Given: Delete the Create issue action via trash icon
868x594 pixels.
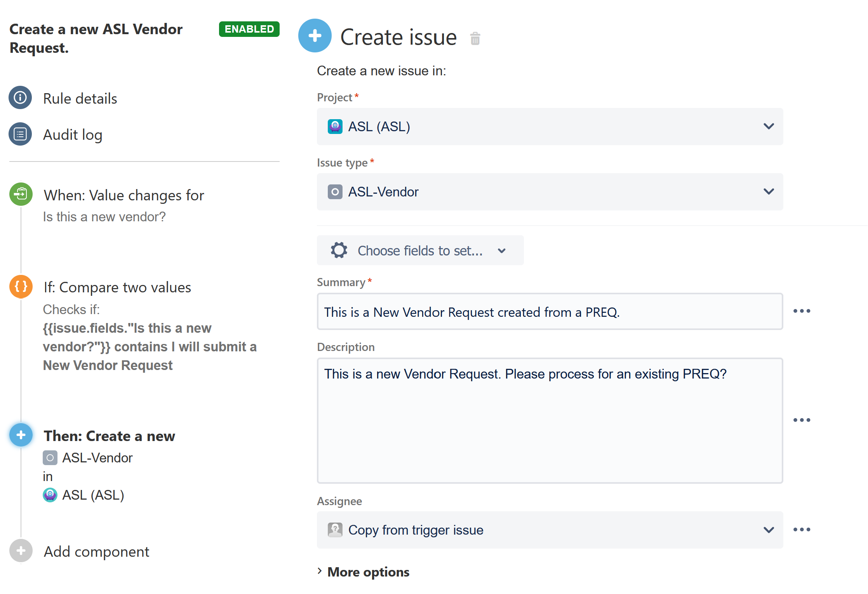Looking at the screenshot, I should [x=475, y=38].
